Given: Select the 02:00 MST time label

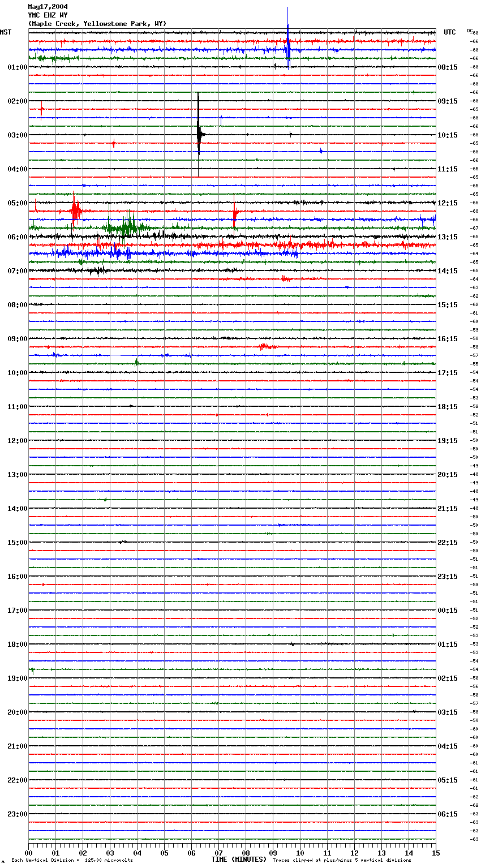Looking at the screenshot, I should [x=18, y=101].
